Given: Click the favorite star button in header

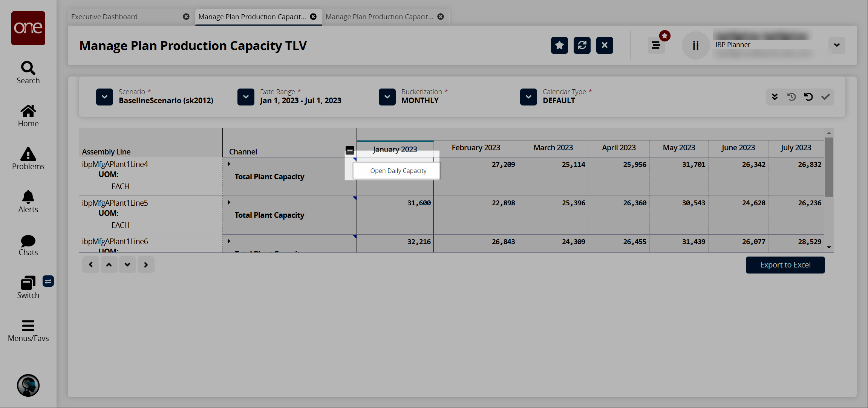Looking at the screenshot, I should [559, 45].
